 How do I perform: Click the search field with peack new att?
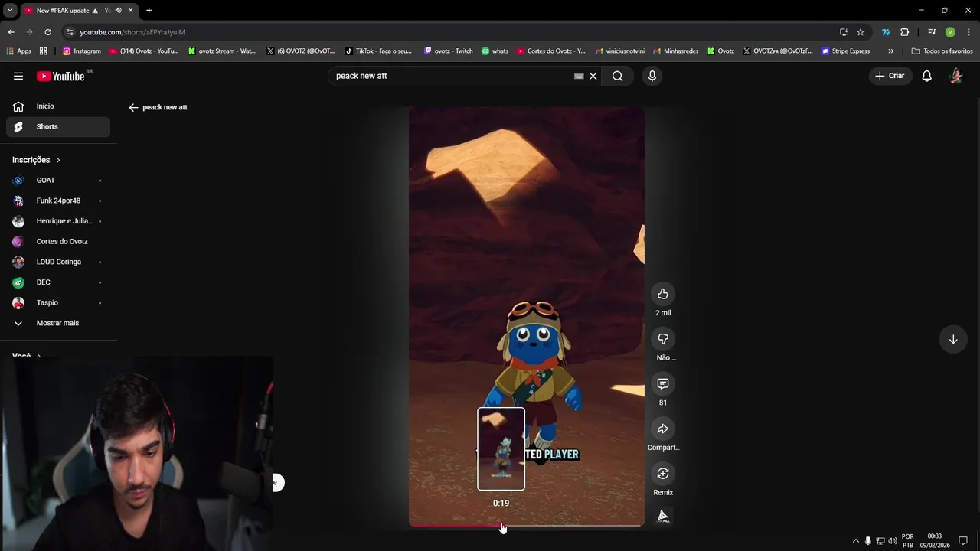[x=452, y=76]
